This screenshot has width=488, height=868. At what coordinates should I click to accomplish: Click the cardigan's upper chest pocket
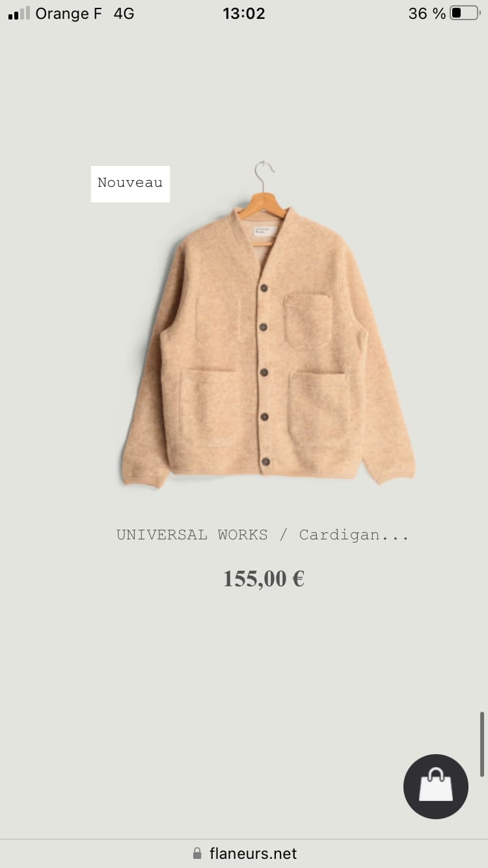[x=308, y=320]
